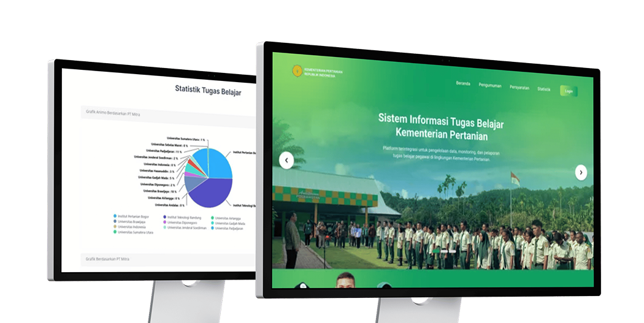Click the Universitas Indonesia : 0 % label
The image size is (644, 323).
159,165
